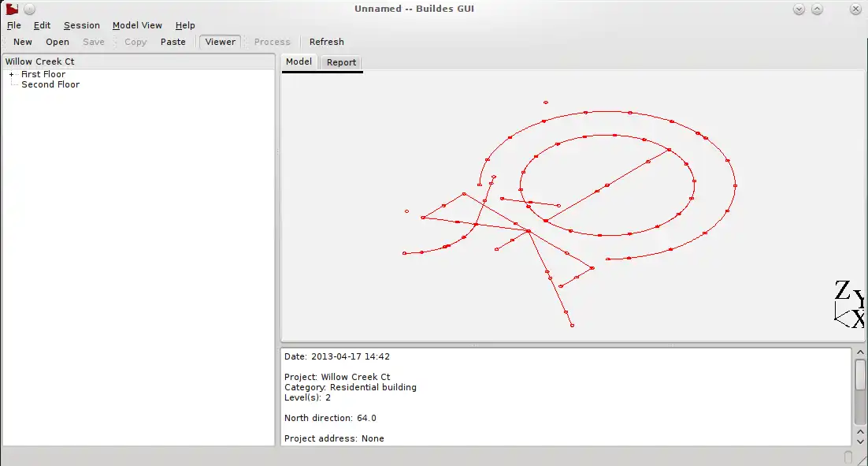
Task: Click bottom scroll down arrow of info panel
Action: coord(860,442)
